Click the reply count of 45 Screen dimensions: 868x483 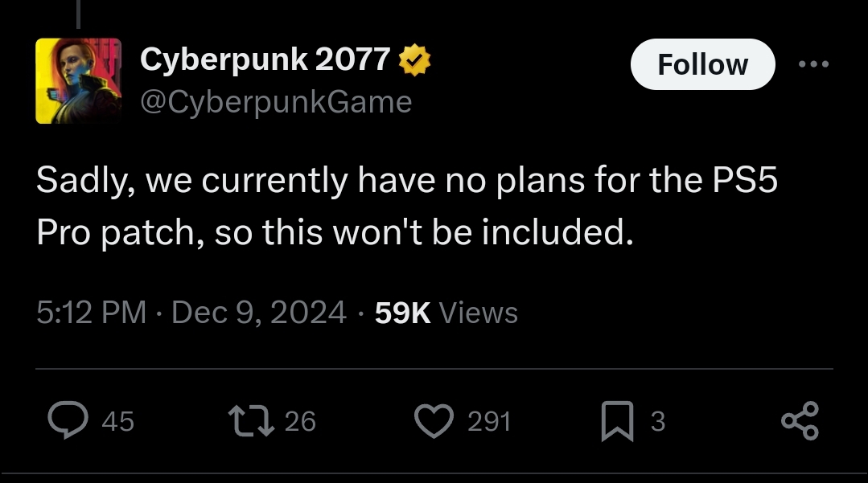(x=118, y=421)
